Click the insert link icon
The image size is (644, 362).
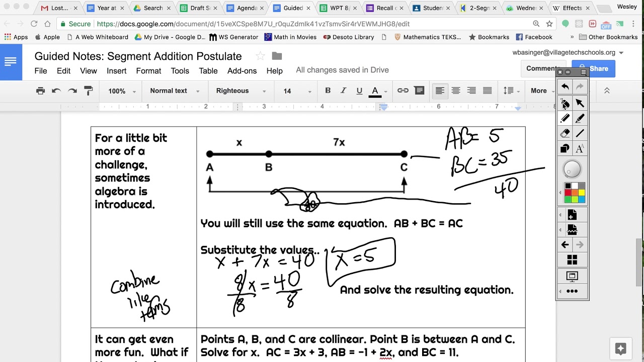pos(403,90)
